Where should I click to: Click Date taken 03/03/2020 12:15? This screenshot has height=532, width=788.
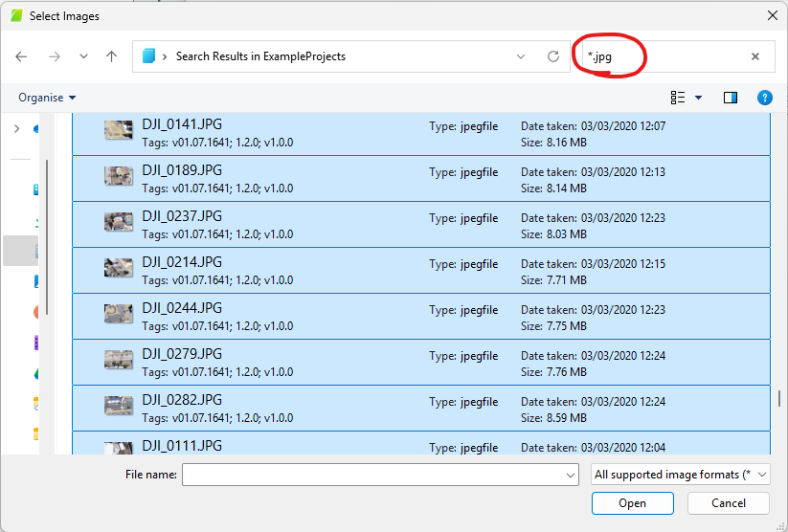593,264
